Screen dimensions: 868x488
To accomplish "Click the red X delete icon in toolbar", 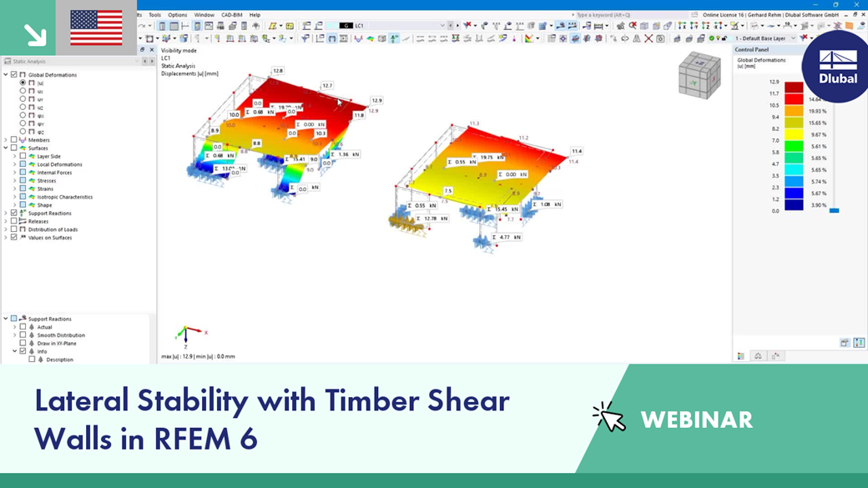I will 648,38.
